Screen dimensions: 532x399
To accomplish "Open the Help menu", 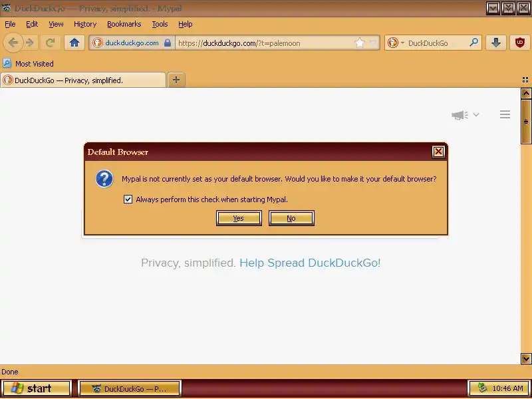I will coord(186,24).
